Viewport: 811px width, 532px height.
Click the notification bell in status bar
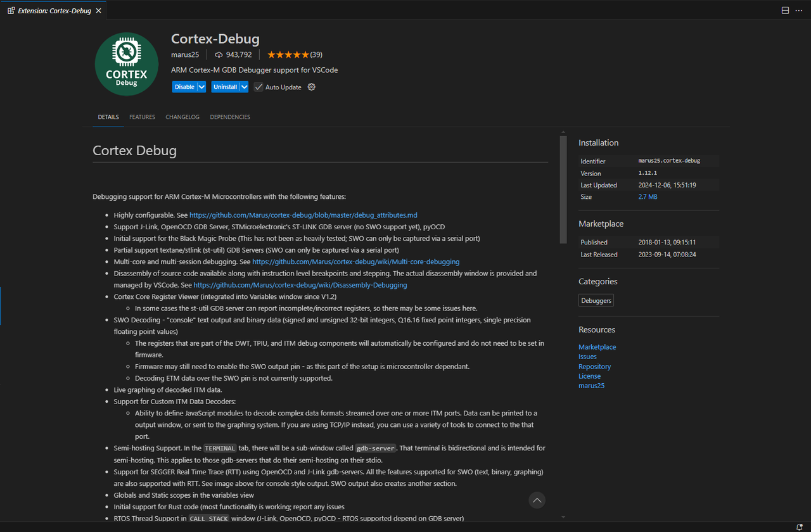tap(800, 527)
